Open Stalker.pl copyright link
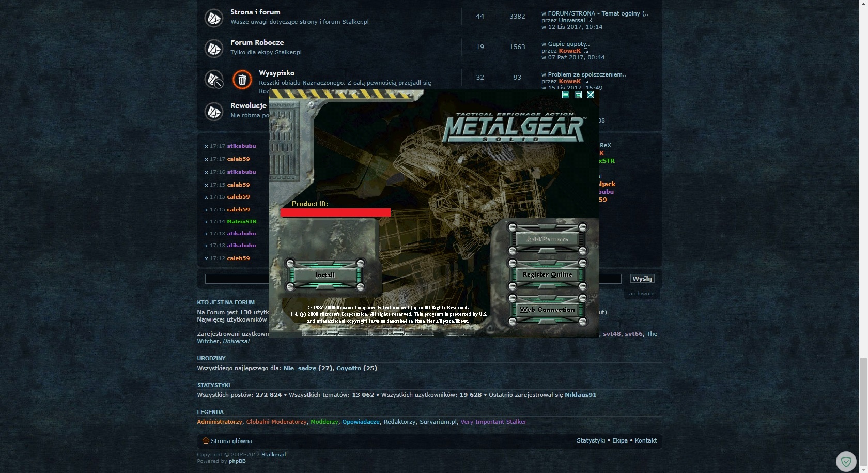The width and height of the screenshot is (868, 473). (273, 455)
